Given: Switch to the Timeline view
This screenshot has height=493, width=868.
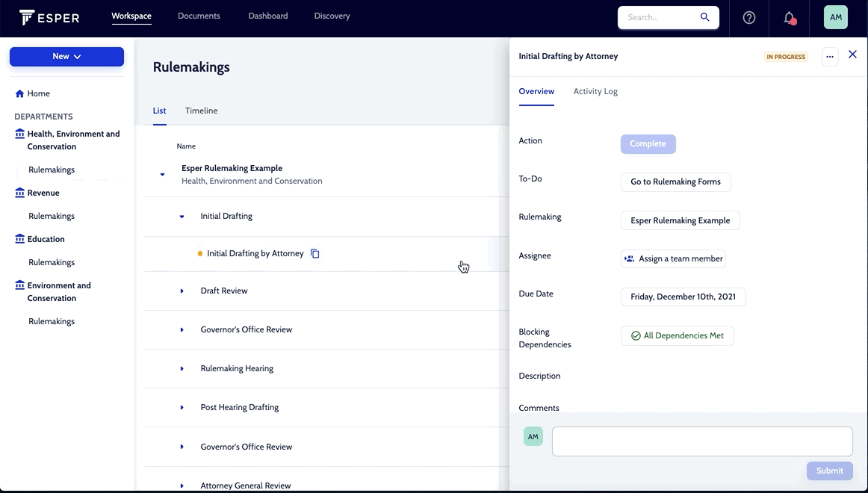Looking at the screenshot, I should 201,110.
